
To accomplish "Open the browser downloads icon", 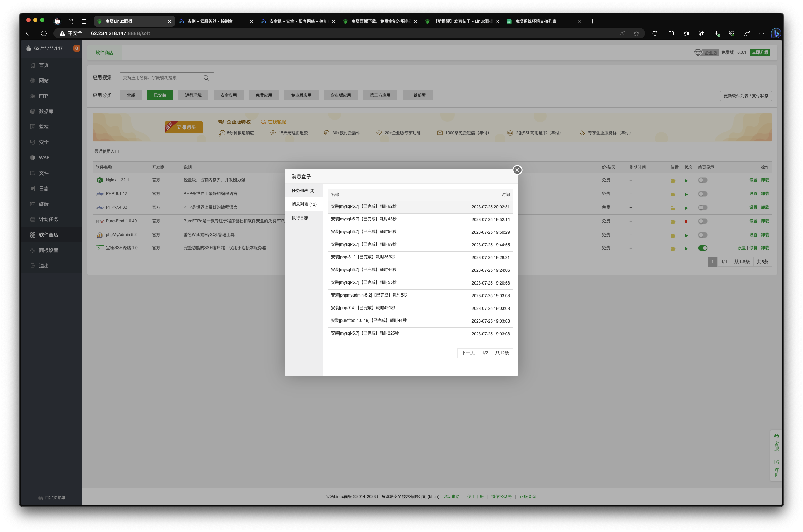I will [717, 33].
